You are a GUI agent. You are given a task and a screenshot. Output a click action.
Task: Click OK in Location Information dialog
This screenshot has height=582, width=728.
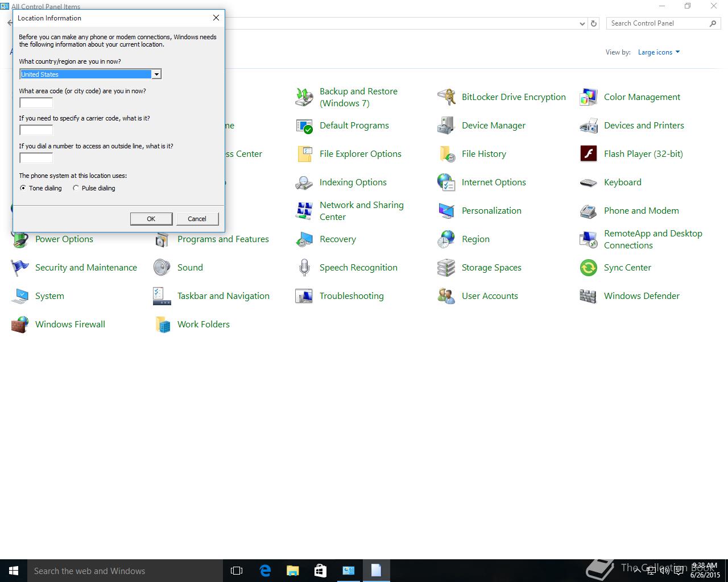(151, 219)
